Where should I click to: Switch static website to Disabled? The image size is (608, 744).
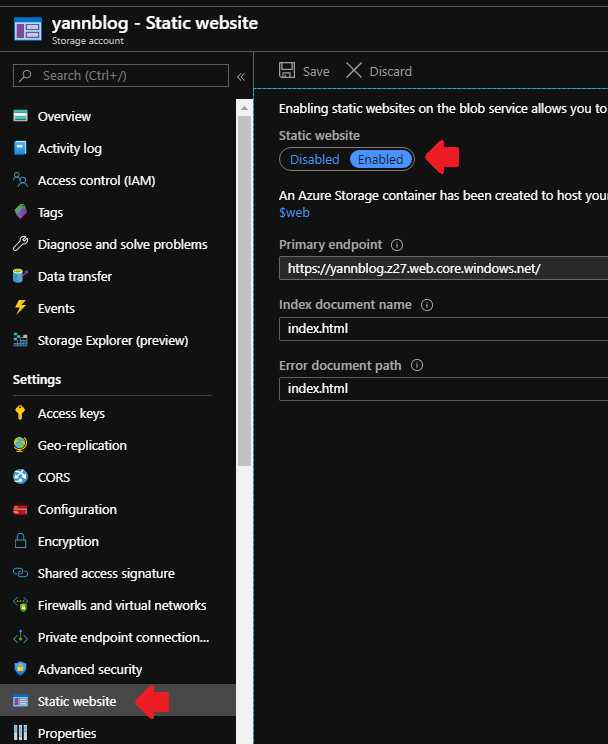pyautogui.click(x=314, y=159)
